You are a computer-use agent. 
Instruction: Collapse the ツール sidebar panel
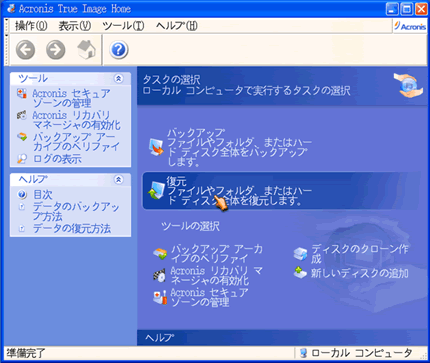(x=118, y=79)
